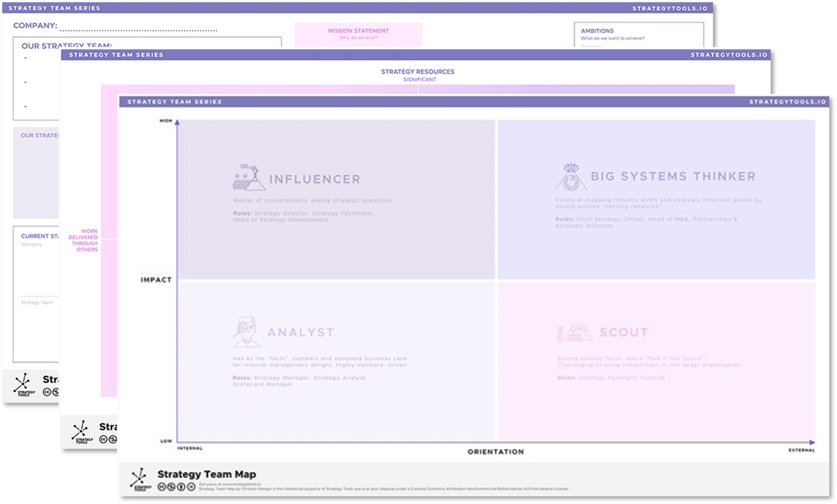
Task: Click the Strategy Resources heading on the middle sheet
Action: click(x=417, y=72)
